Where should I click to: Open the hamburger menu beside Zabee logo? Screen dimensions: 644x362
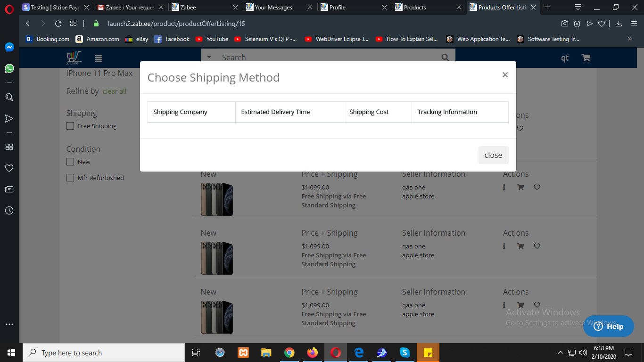[x=98, y=58]
